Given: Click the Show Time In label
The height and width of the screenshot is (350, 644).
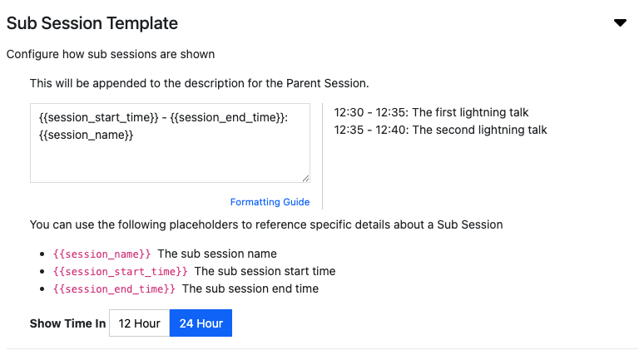Looking at the screenshot, I should click(x=67, y=323).
